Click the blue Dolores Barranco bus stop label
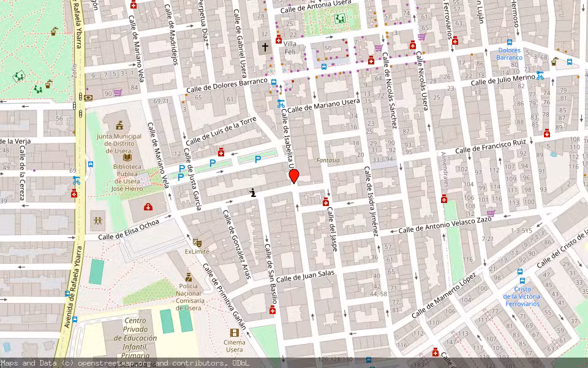 click(x=509, y=54)
